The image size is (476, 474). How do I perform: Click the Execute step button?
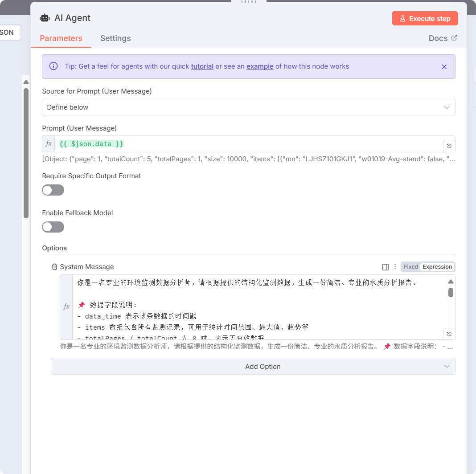point(425,19)
